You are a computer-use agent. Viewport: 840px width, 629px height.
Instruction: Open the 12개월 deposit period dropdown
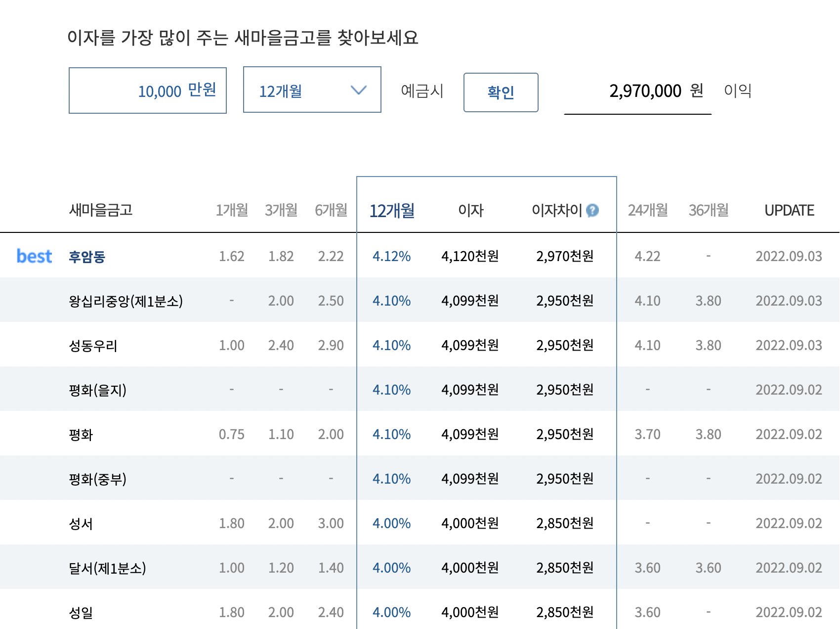pyautogui.click(x=312, y=90)
